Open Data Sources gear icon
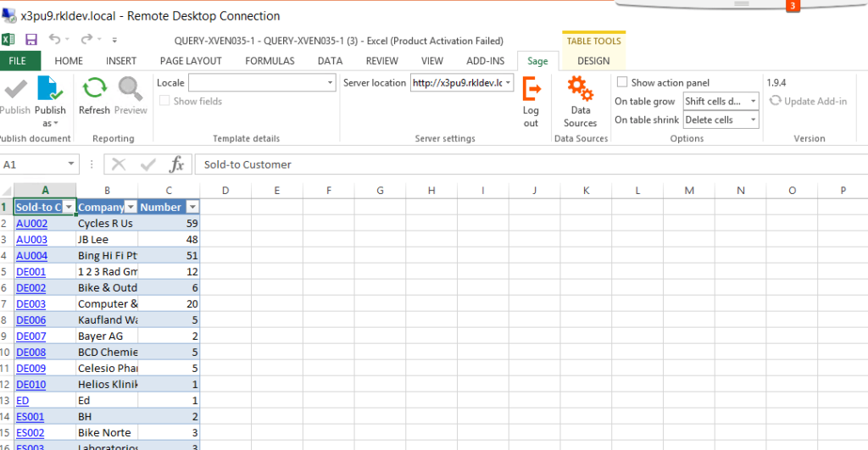 click(580, 91)
